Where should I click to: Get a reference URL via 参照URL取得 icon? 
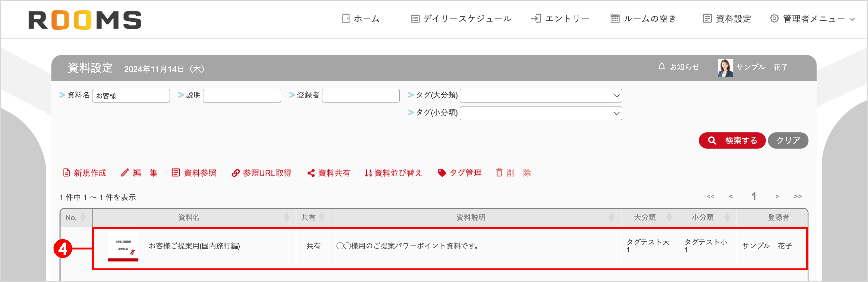point(236,173)
